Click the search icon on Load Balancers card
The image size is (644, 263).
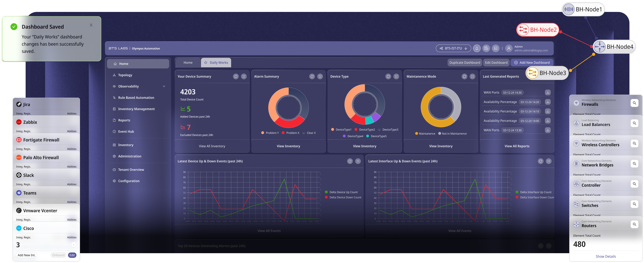point(635,123)
